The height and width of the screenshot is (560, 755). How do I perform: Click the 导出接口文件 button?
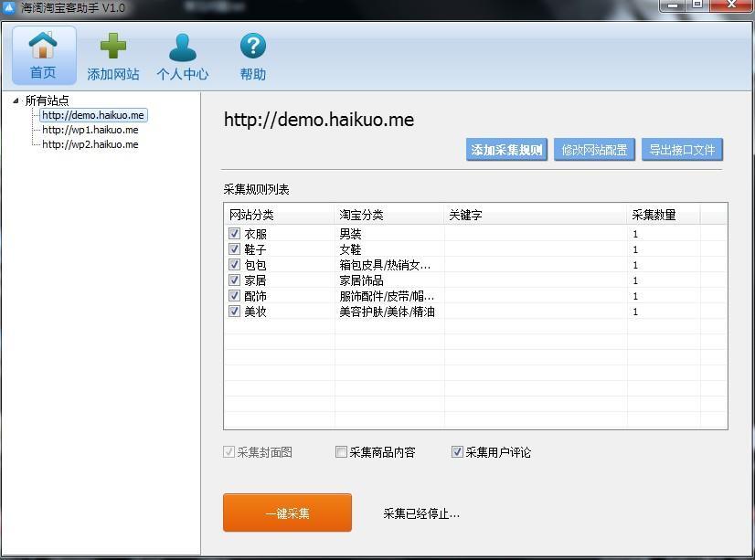[x=682, y=150]
